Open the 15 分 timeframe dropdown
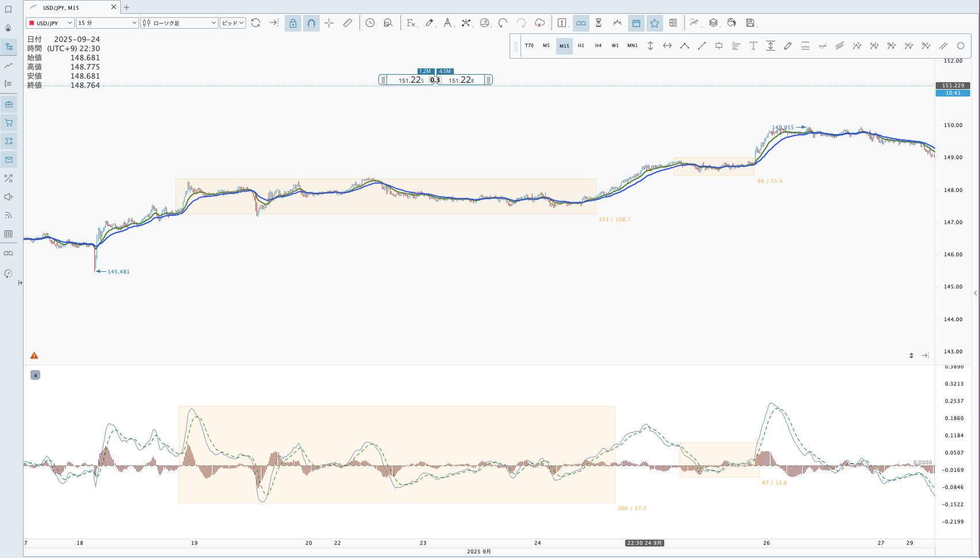This screenshot has width=980, height=558. tap(108, 23)
